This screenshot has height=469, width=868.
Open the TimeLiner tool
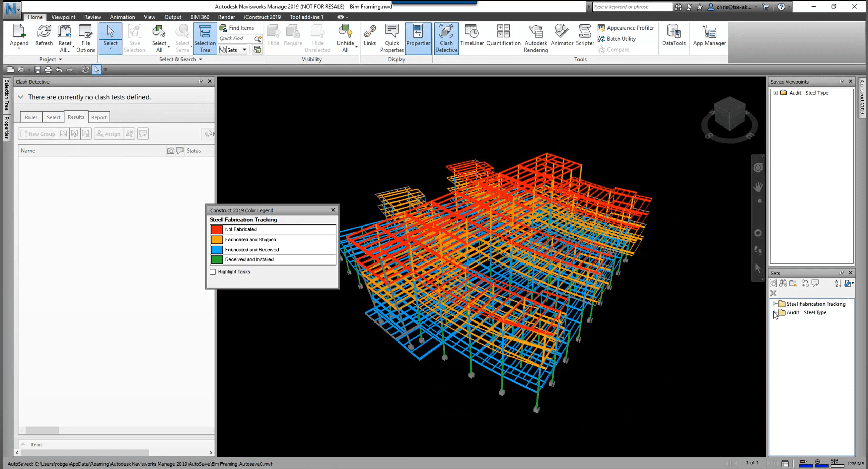(471, 36)
